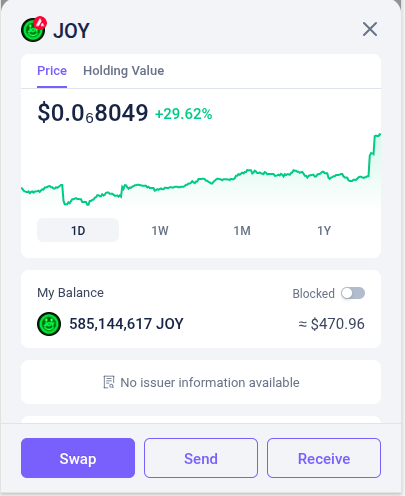Show the 1W chart range
Screen dimensions: 405x496
(x=160, y=230)
